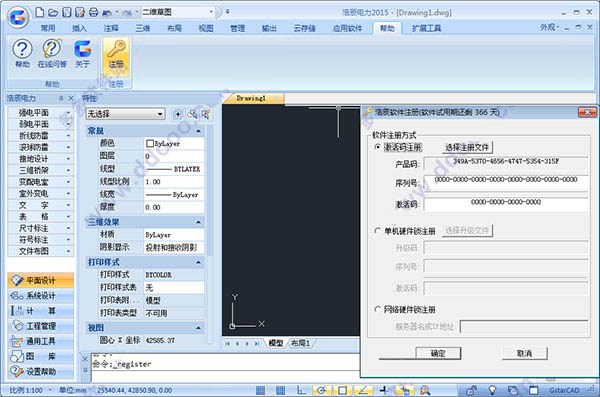Image resolution: width=600 pixels, height=397 pixels.
Task: Collapse the 三维效果 properties section
Action: pos(198,222)
